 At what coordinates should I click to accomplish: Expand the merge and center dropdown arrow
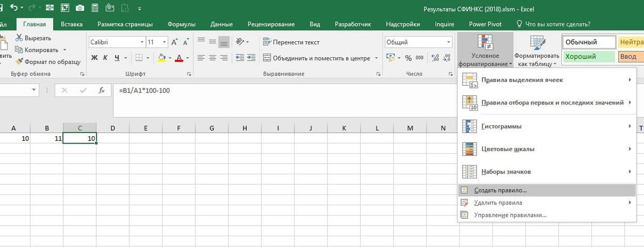point(376,58)
